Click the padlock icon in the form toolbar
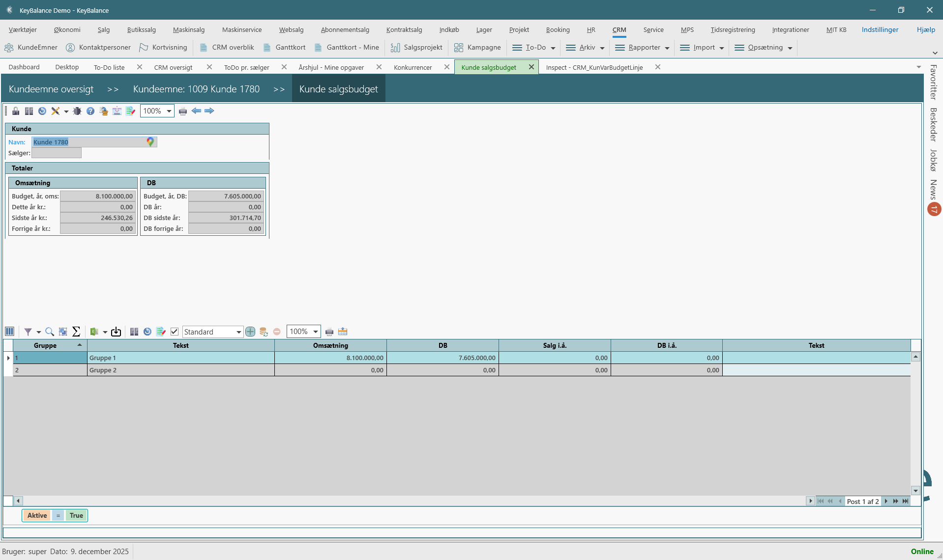943x560 pixels. click(16, 111)
